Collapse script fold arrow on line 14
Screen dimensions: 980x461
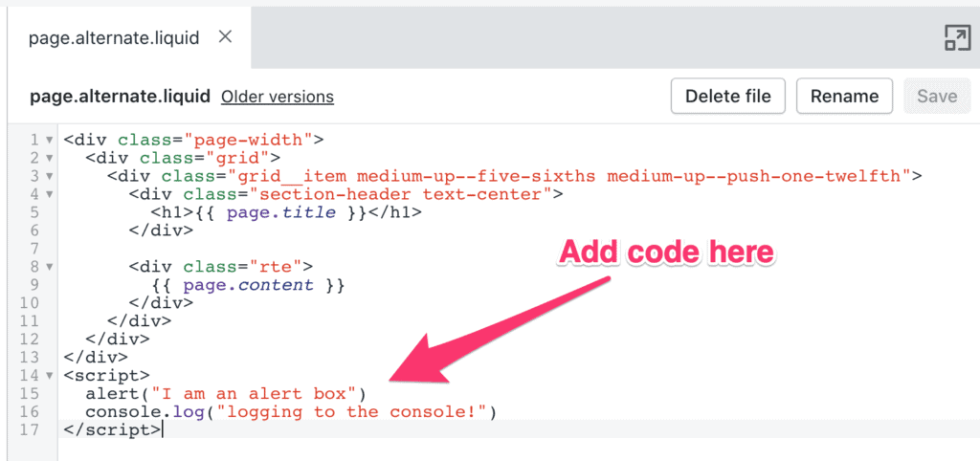tap(50, 376)
